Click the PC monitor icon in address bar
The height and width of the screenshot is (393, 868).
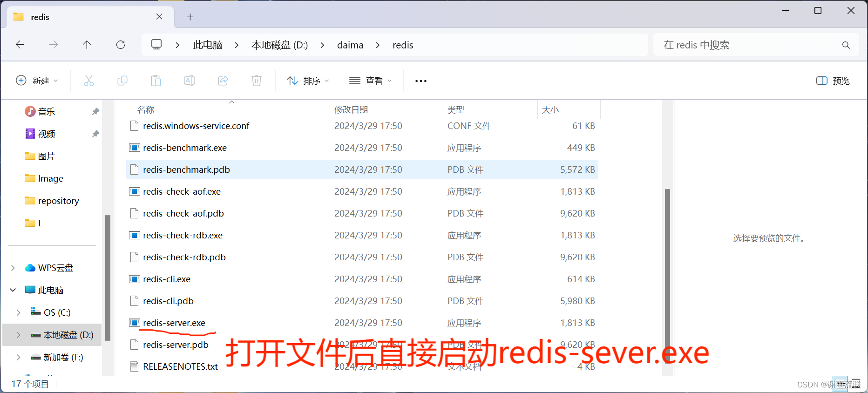(156, 45)
